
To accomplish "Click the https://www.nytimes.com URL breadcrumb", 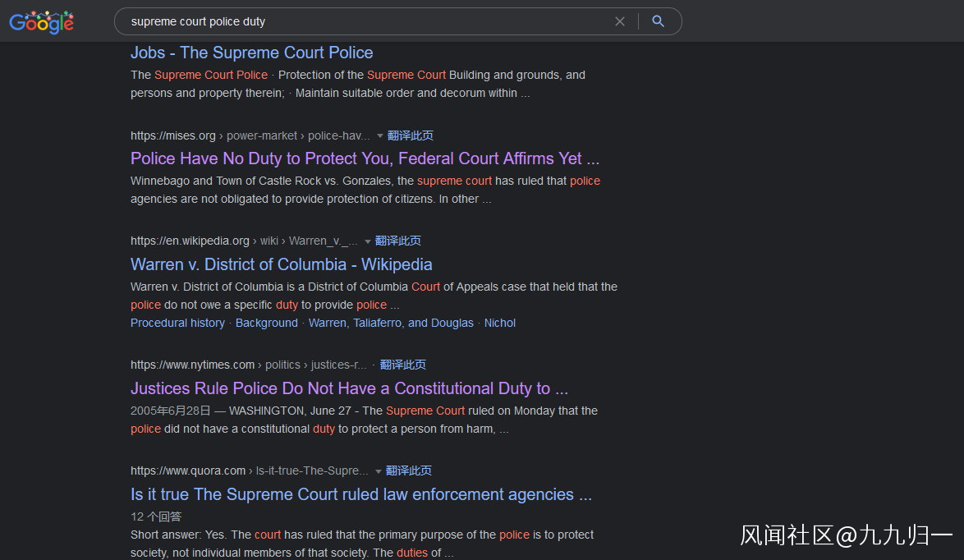I will click(x=248, y=365).
